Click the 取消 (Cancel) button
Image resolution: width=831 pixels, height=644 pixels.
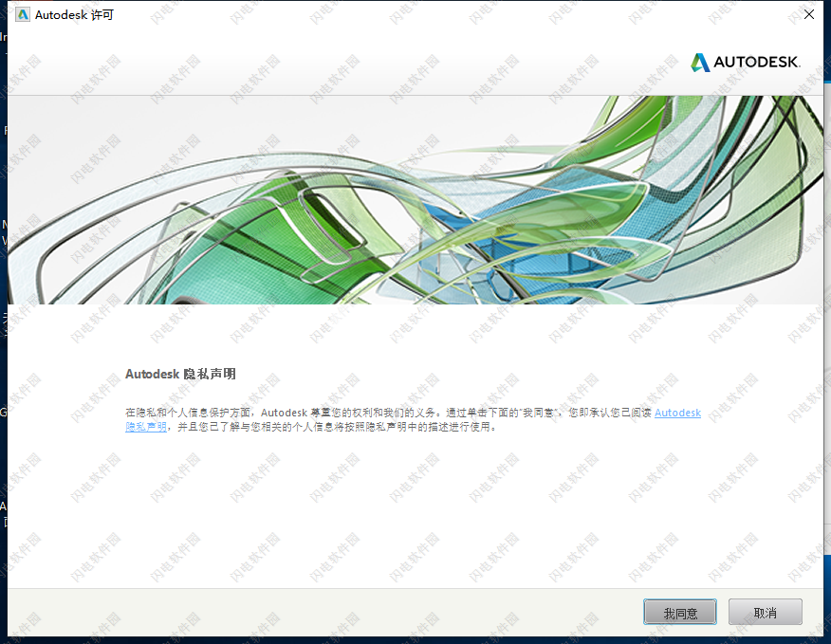pyautogui.click(x=765, y=612)
